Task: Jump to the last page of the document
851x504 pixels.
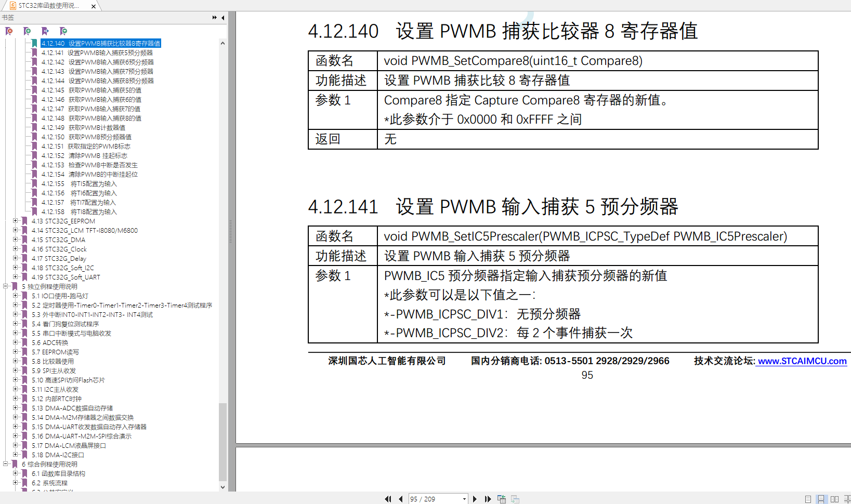Action: click(488, 499)
